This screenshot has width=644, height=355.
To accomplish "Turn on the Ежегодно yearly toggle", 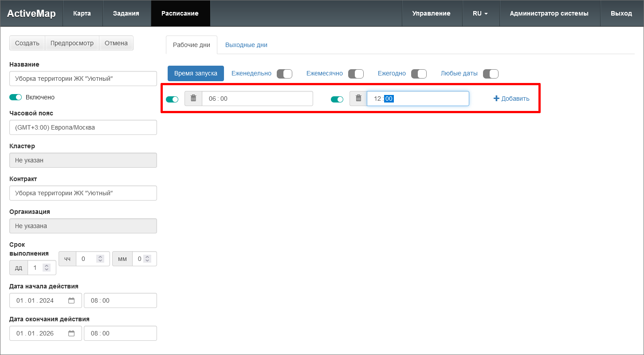I will point(419,74).
